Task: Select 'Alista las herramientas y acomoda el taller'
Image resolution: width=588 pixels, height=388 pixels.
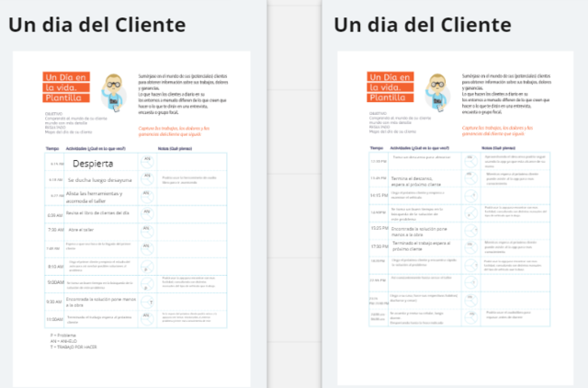Action: point(94,198)
